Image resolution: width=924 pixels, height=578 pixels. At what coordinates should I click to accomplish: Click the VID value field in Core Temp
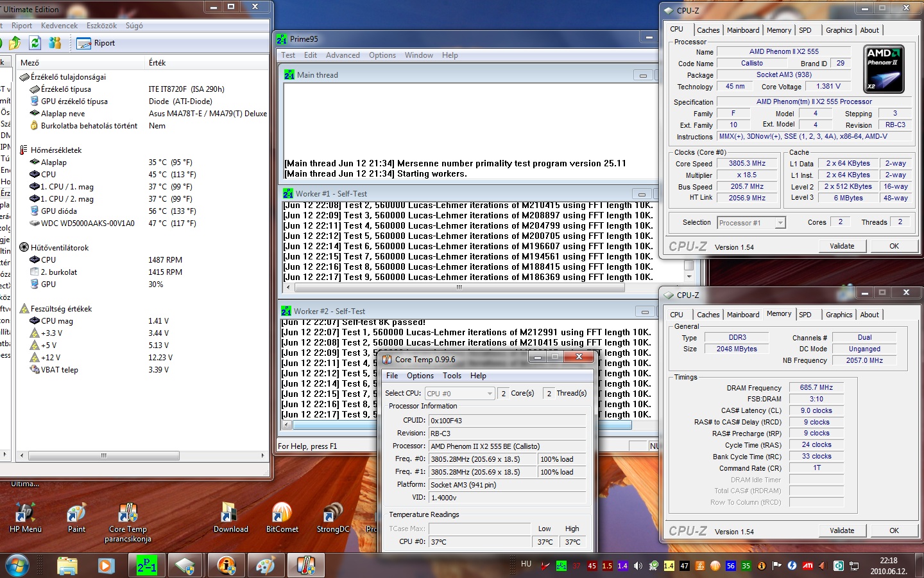click(x=507, y=498)
